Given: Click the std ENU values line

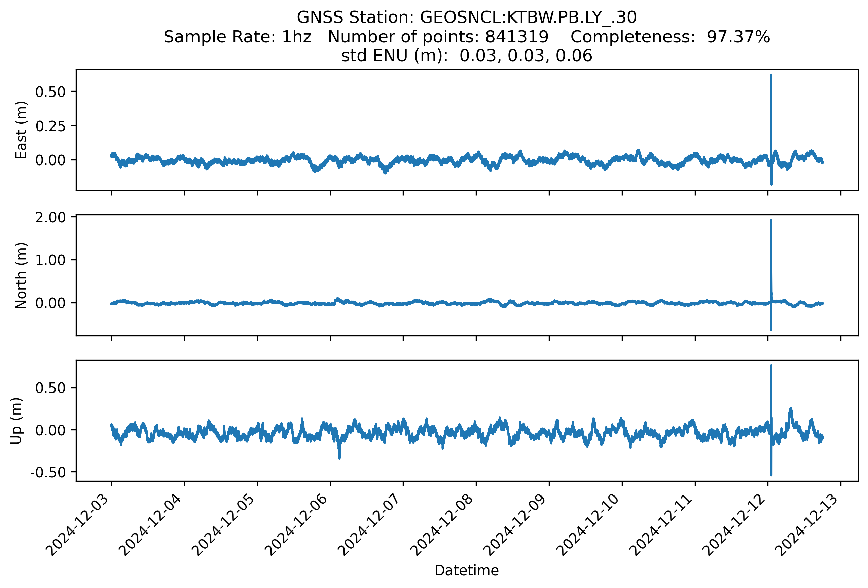Looking at the screenshot, I should tap(467, 56).
